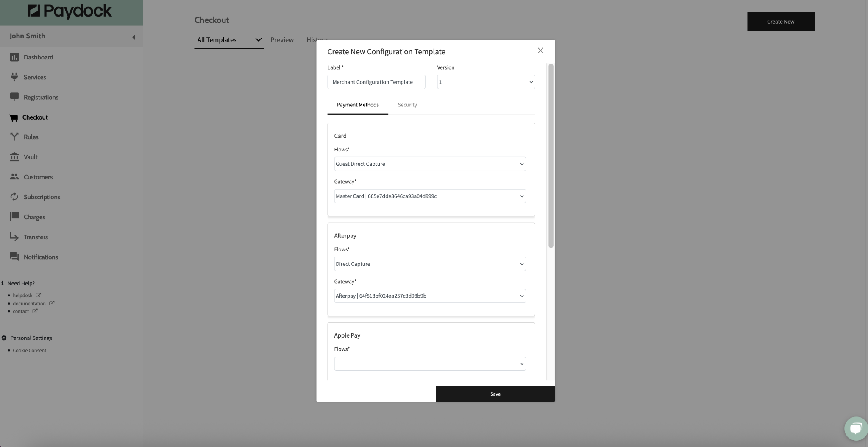Open Customers menu item

pyautogui.click(x=38, y=177)
